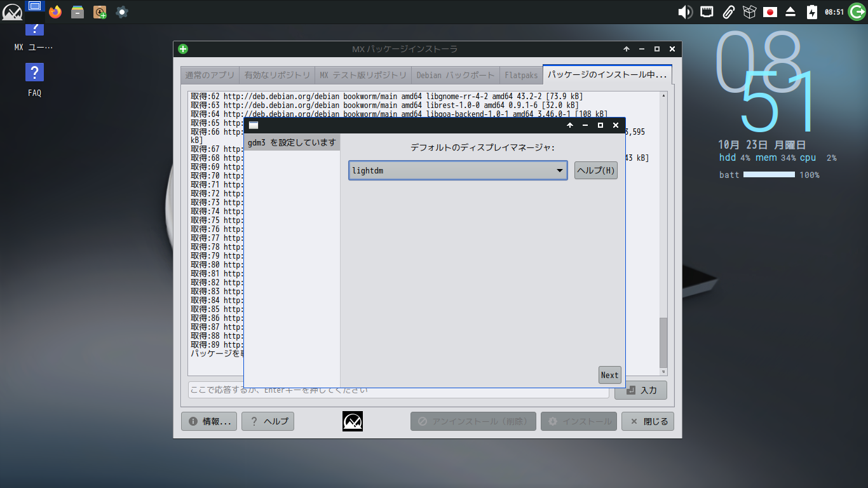Minimize the MX パッケージインストーラ window
868x488 pixels.
tap(642, 49)
